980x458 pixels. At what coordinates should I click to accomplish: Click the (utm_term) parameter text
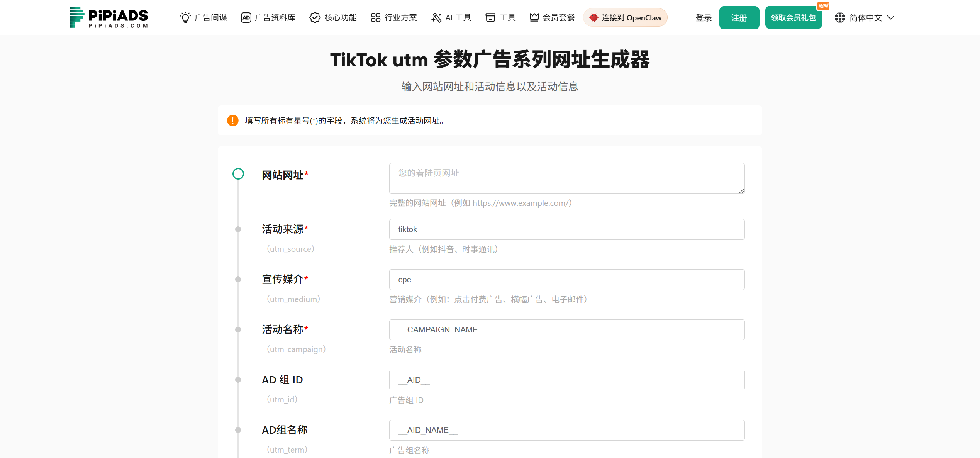[287, 450]
